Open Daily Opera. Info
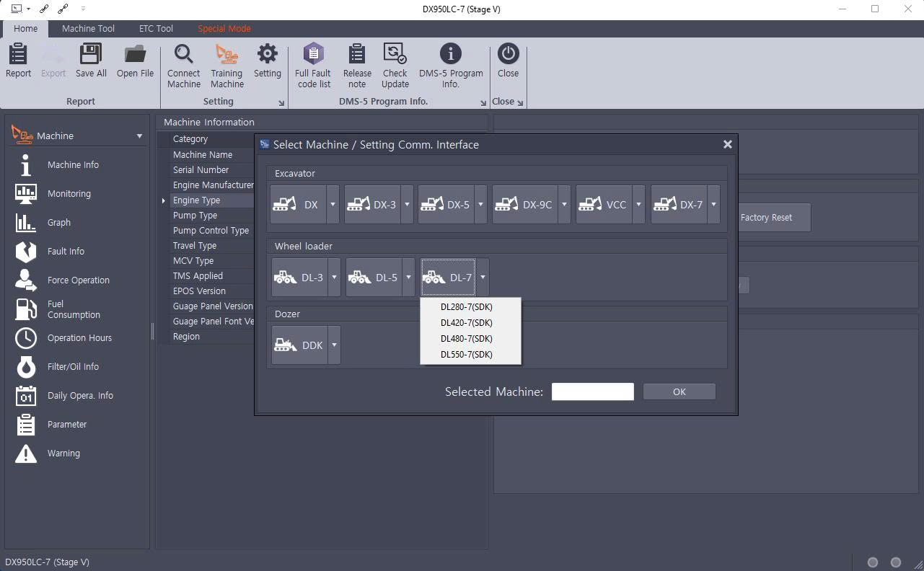The image size is (924, 571). coord(79,396)
